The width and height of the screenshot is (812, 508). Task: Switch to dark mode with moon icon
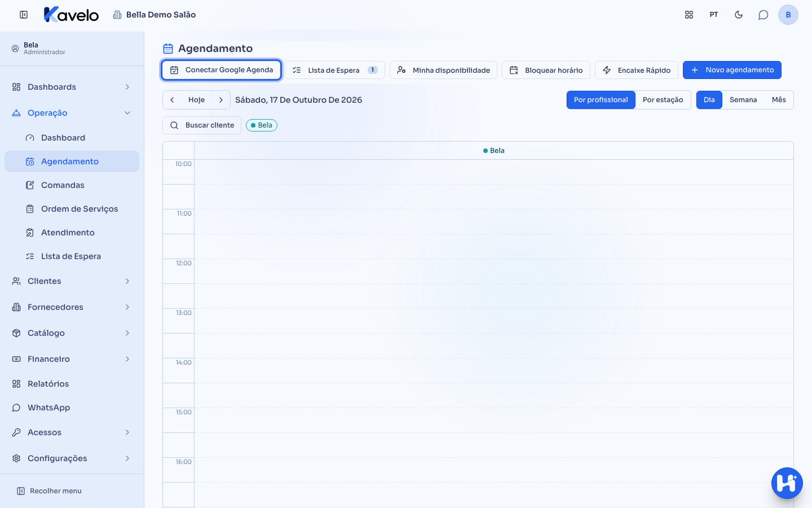[x=739, y=15]
